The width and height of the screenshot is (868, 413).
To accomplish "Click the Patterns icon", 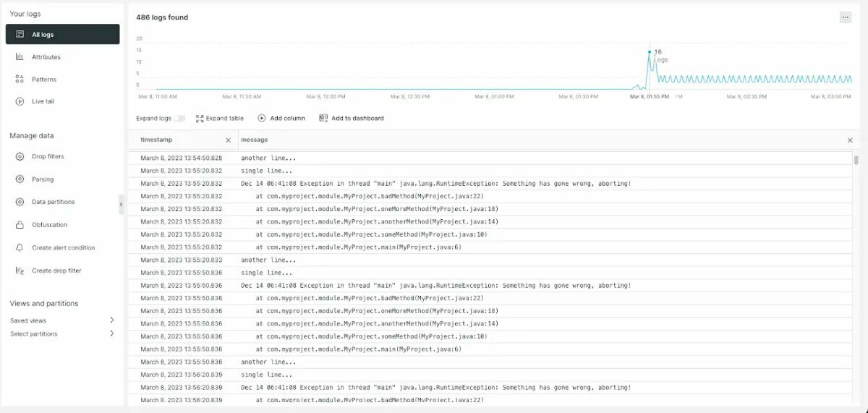I will (20, 79).
